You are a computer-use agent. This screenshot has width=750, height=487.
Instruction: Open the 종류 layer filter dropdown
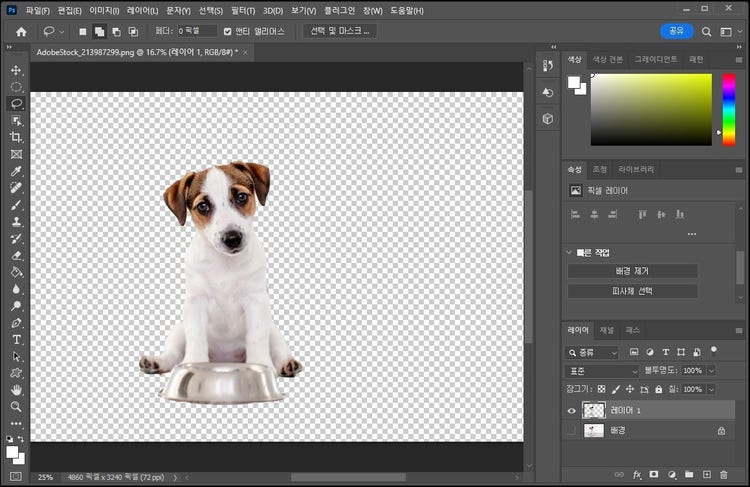593,352
